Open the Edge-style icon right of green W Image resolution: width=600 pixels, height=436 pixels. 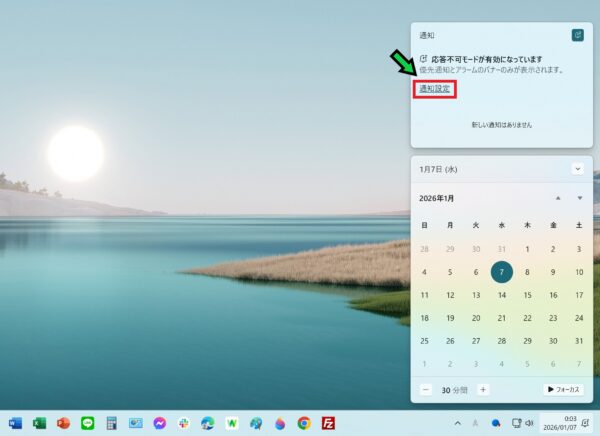[256, 423]
